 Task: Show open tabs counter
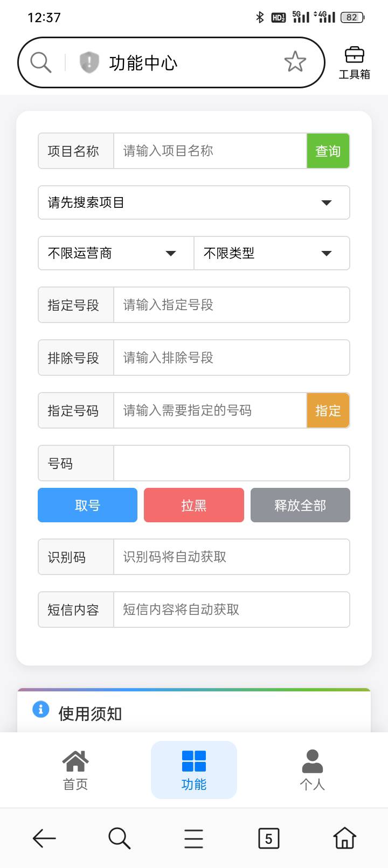[268, 838]
